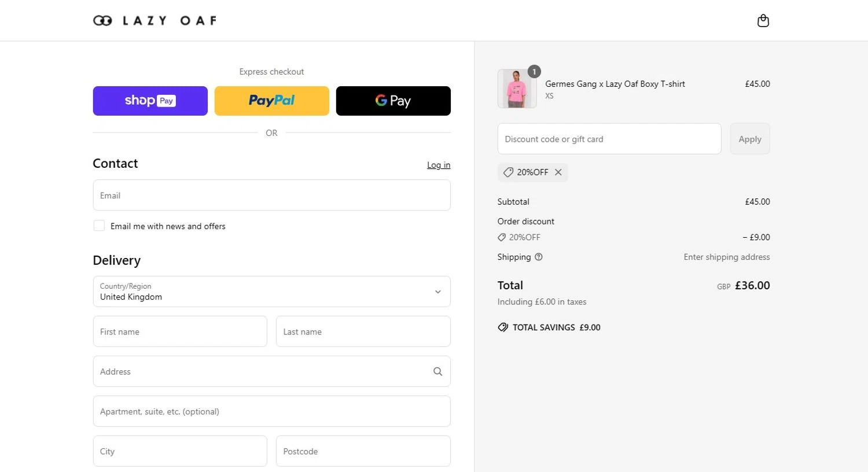The width and height of the screenshot is (868, 472).
Task: Open the Country/Region dropdown
Action: 272,292
